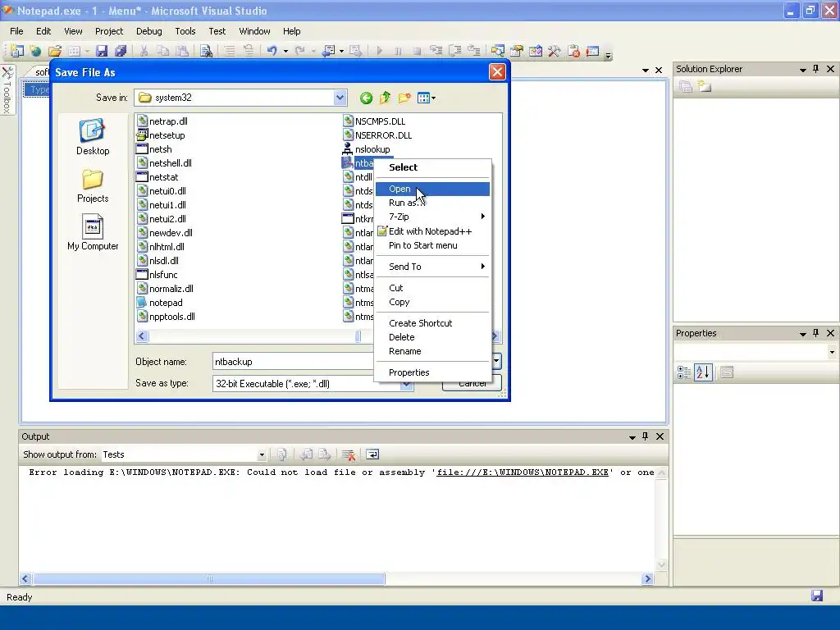Choose Rename in the context menu
840x630 pixels.
[432, 351]
